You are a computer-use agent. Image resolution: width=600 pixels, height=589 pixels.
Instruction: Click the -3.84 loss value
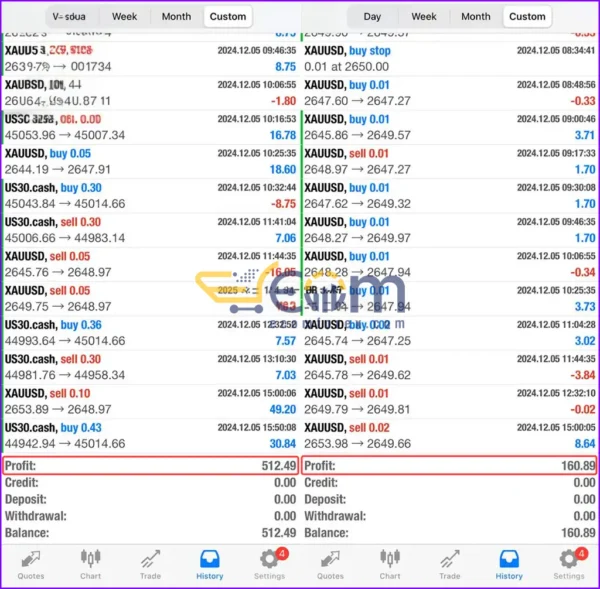point(583,375)
